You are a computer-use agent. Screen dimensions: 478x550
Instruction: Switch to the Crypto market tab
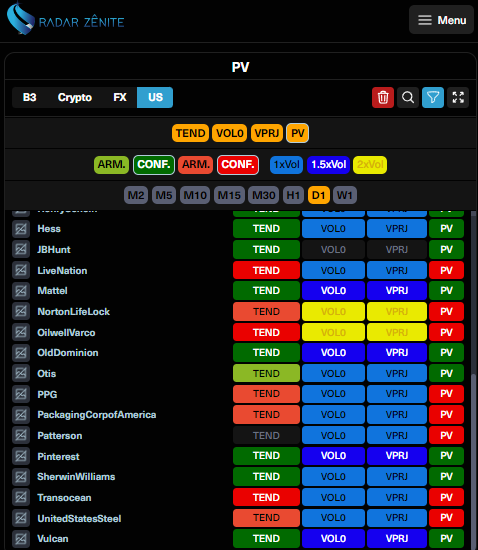(x=75, y=97)
